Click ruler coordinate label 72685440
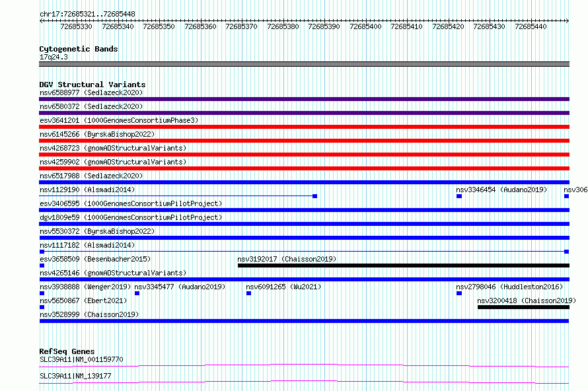The height and width of the screenshot is (391, 588). pyautogui.click(x=531, y=26)
